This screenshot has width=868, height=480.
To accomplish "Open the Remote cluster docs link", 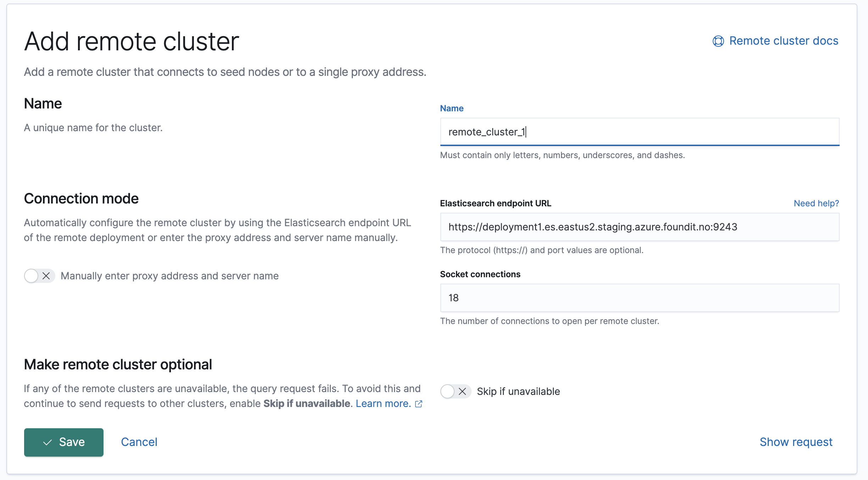I will pos(784,41).
